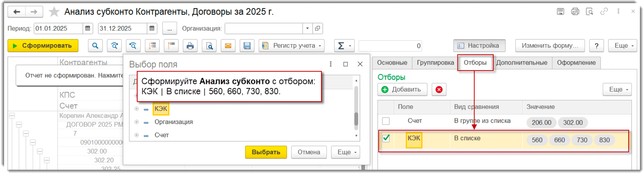Expand the Счет field node in dialog
Image resolution: width=644 pixels, height=174 pixels.
137,135
